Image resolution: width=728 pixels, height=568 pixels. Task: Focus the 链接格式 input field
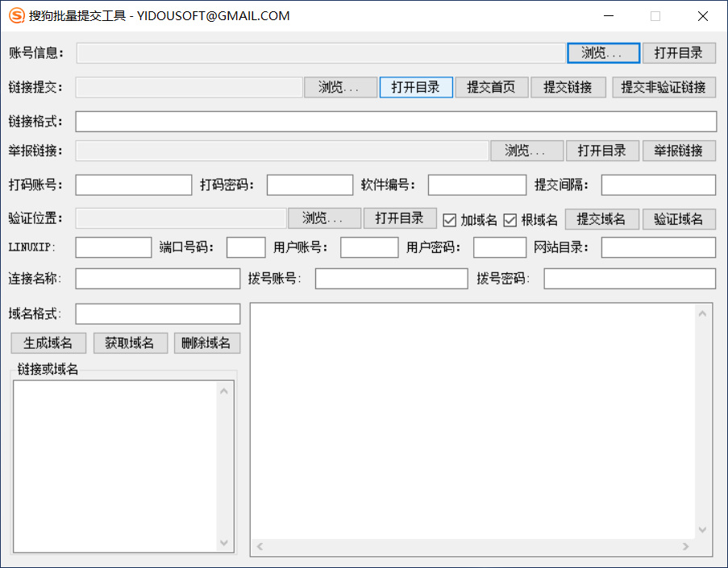pos(396,122)
